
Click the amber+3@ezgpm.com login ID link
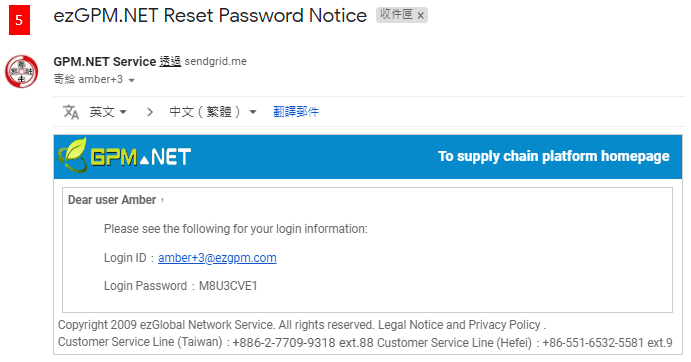coord(217,258)
